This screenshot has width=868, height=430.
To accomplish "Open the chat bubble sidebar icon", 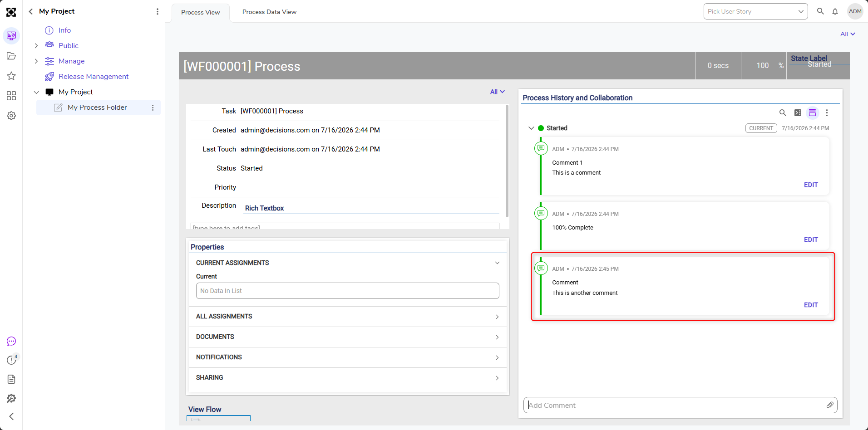I will point(11,341).
